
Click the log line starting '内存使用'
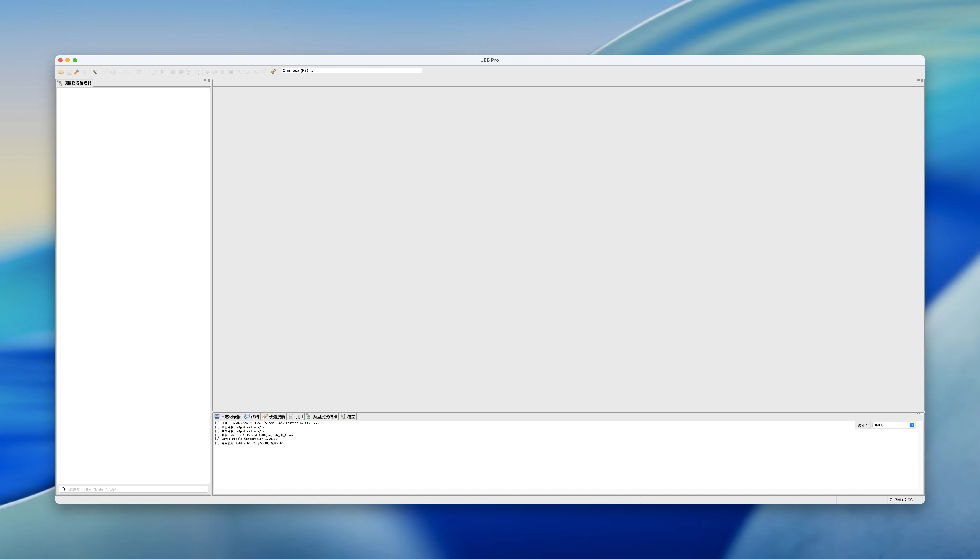click(x=250, y=443)
